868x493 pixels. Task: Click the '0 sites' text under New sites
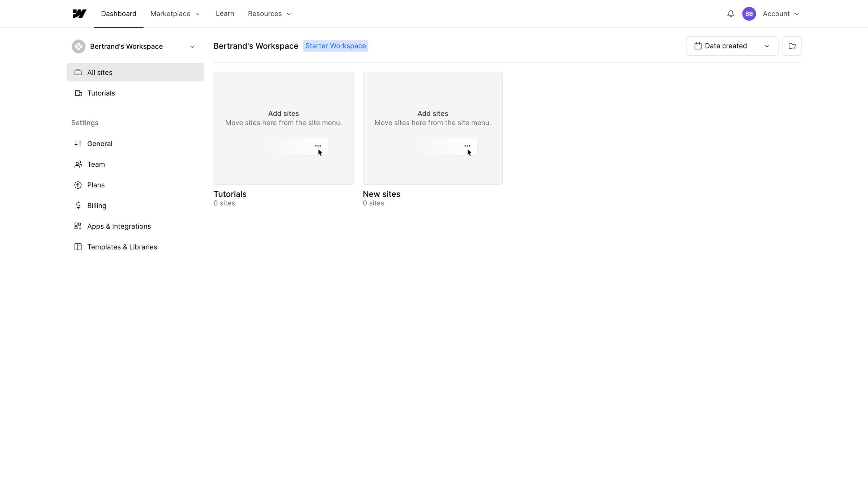click(374, 203)
